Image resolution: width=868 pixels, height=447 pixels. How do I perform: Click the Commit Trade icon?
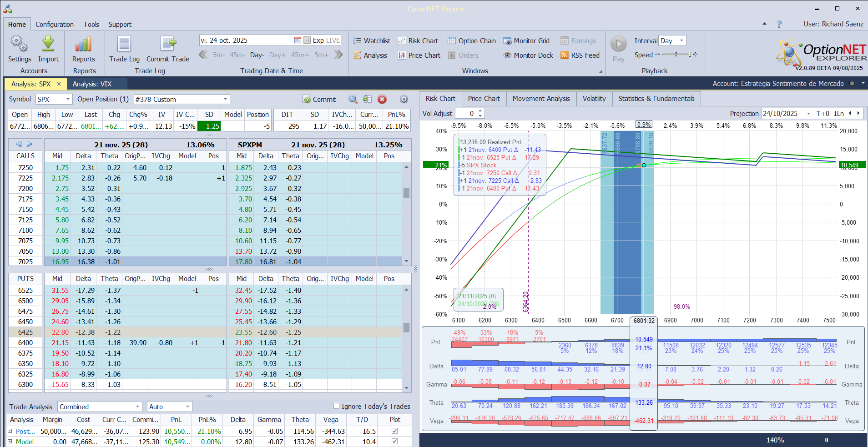pyautogui.click(x=168, y=44)
